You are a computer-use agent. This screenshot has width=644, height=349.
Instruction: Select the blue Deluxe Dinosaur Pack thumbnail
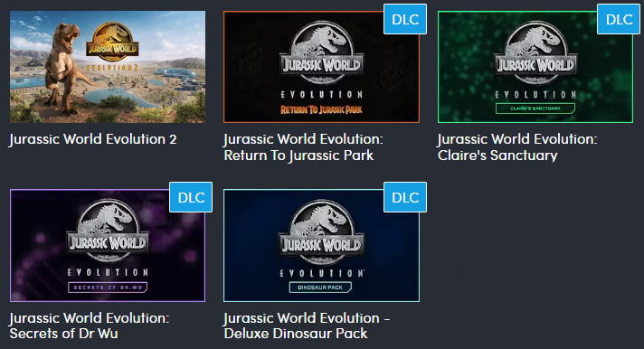(321, 246)
